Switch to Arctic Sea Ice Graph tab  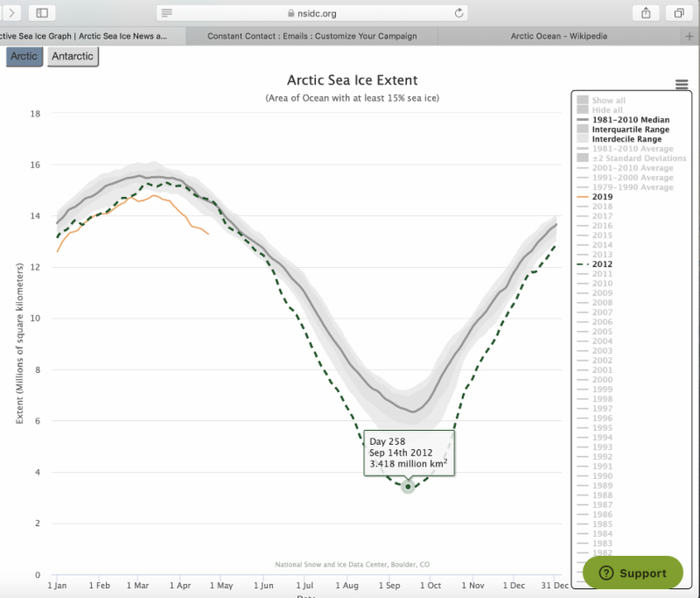(x=92, y=36)
